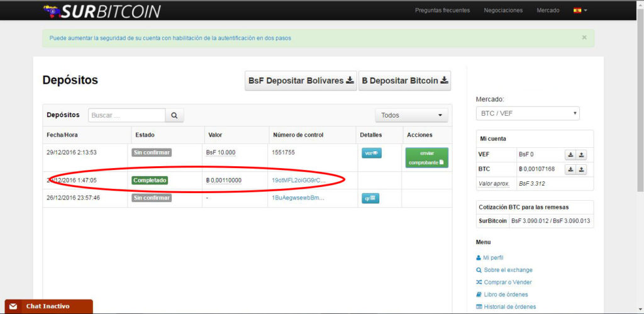Open the language flag dropdown

(580, 10)
